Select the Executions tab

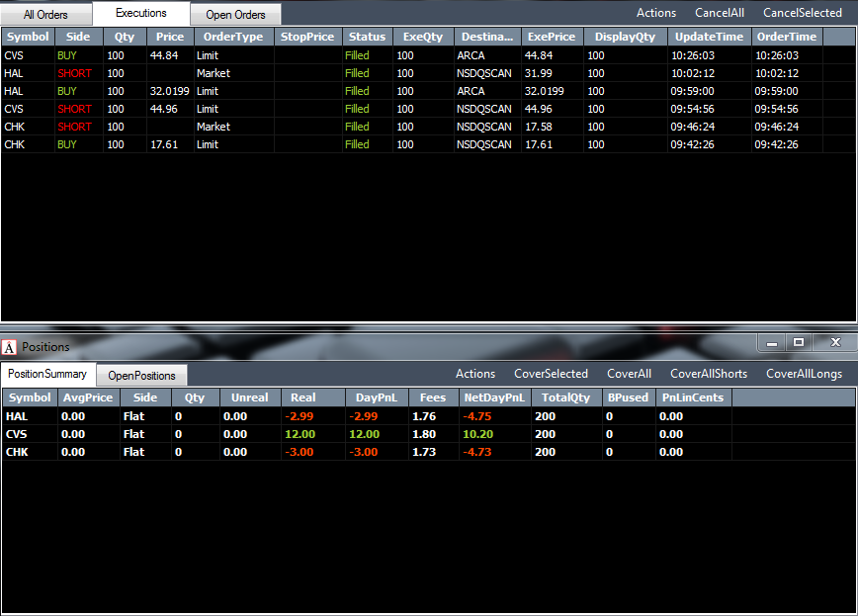click(x=141, y=13)
